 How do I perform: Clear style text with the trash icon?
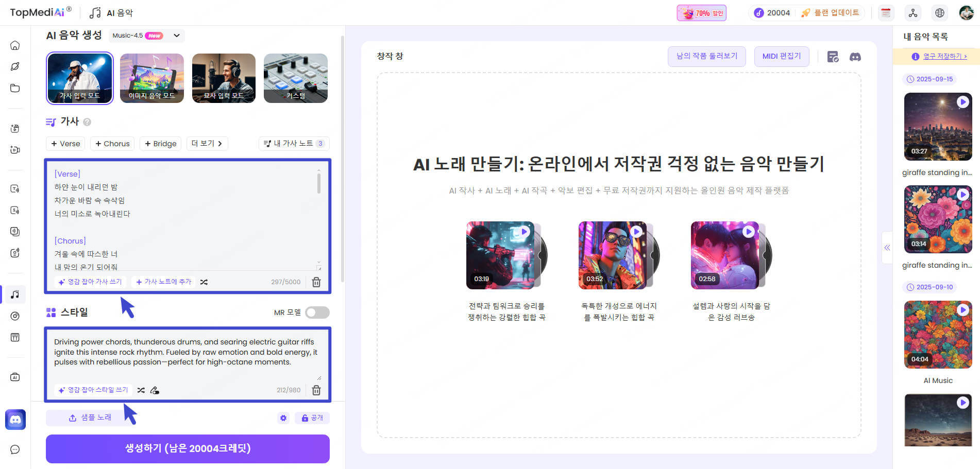(316, 390)
